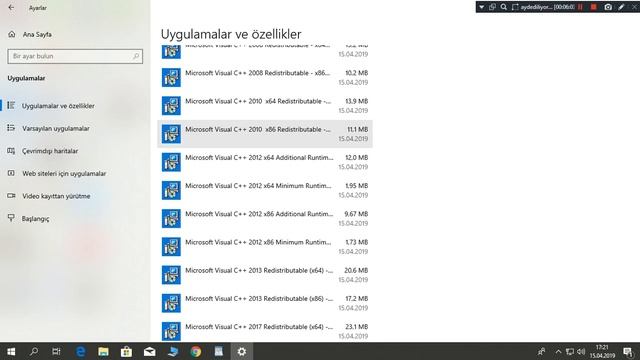Click installer icon of Visual C++ 2008 x86

[171, 78]
